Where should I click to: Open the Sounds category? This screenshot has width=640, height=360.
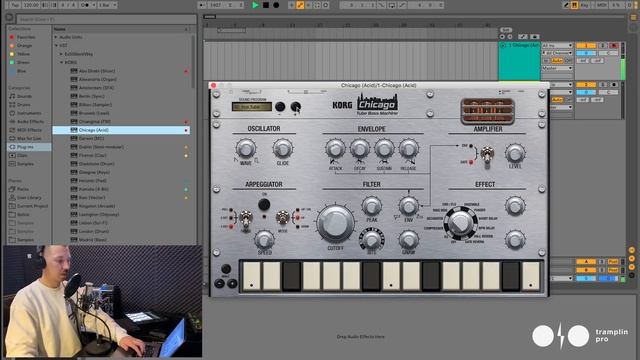[x=24, y=96]
